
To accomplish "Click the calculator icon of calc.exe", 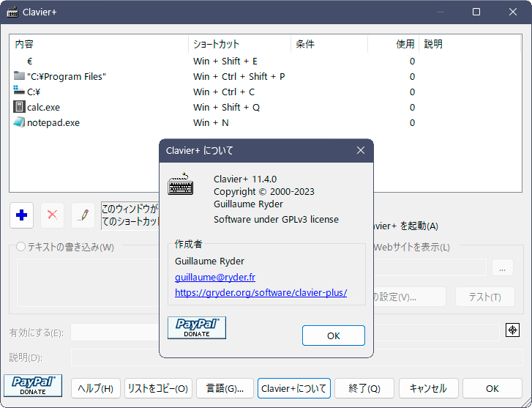I will point(19,107).
